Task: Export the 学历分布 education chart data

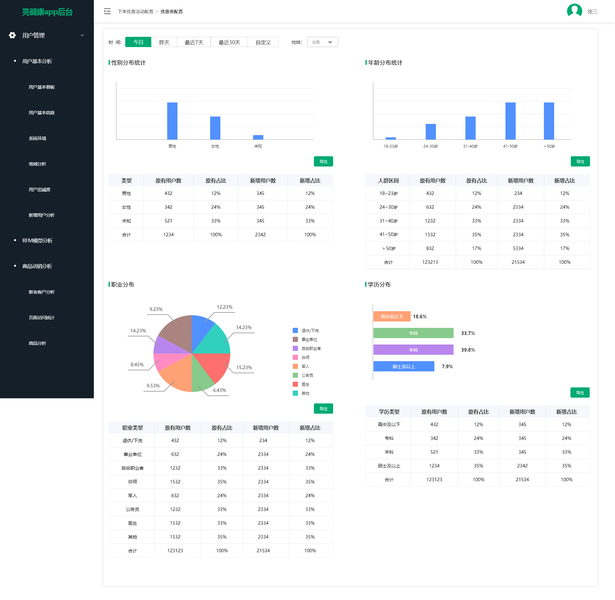Action: click(x=580, y=393)
